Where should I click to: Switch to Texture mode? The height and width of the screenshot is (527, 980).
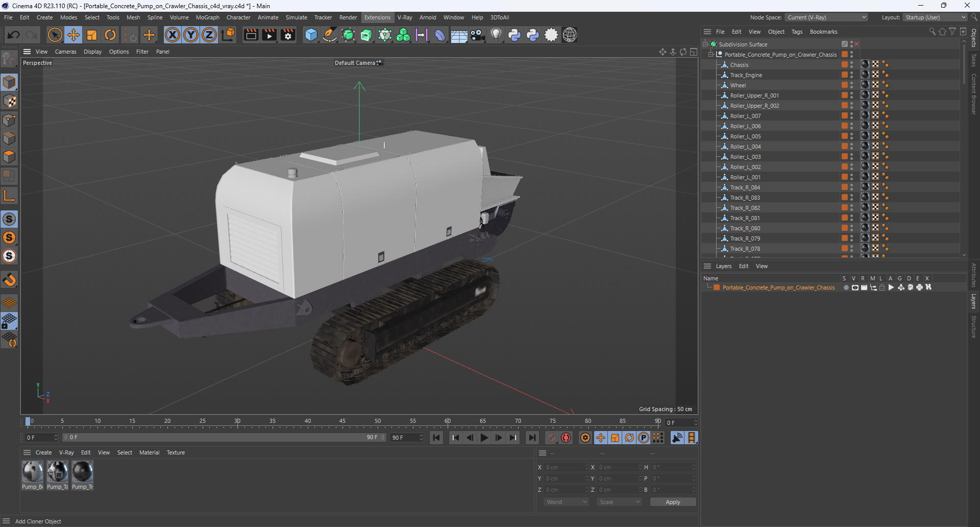(x=9, y=101)
